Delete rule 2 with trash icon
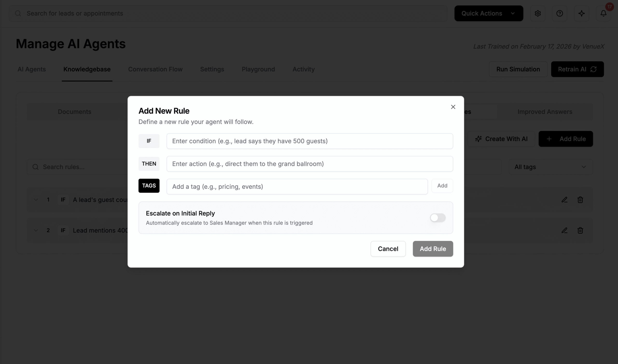 (580, 230)
